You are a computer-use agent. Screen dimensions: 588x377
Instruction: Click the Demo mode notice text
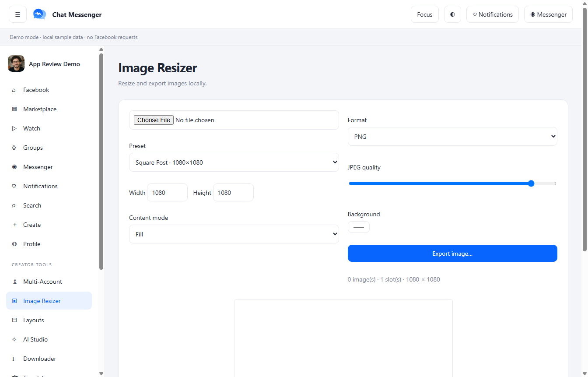coord(73,37)
